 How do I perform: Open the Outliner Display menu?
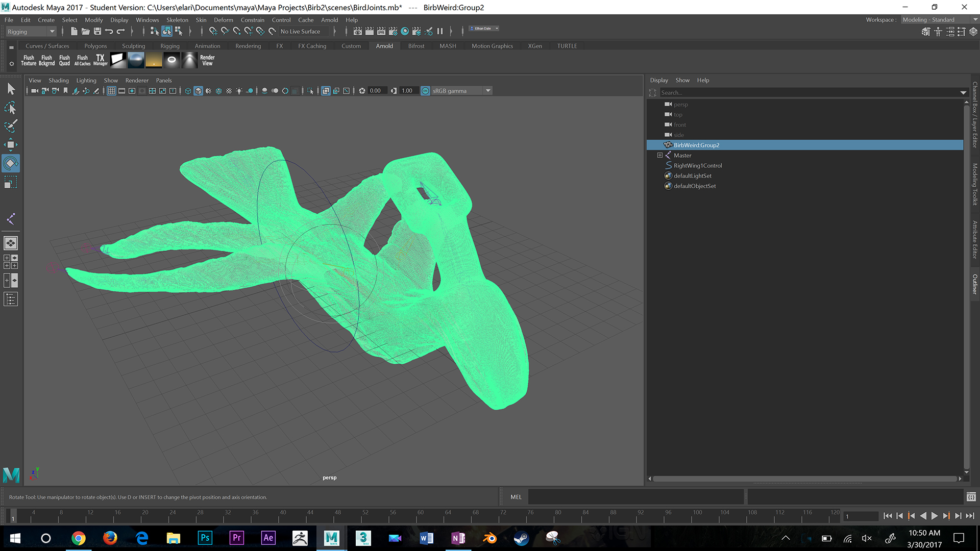[658, 80]
